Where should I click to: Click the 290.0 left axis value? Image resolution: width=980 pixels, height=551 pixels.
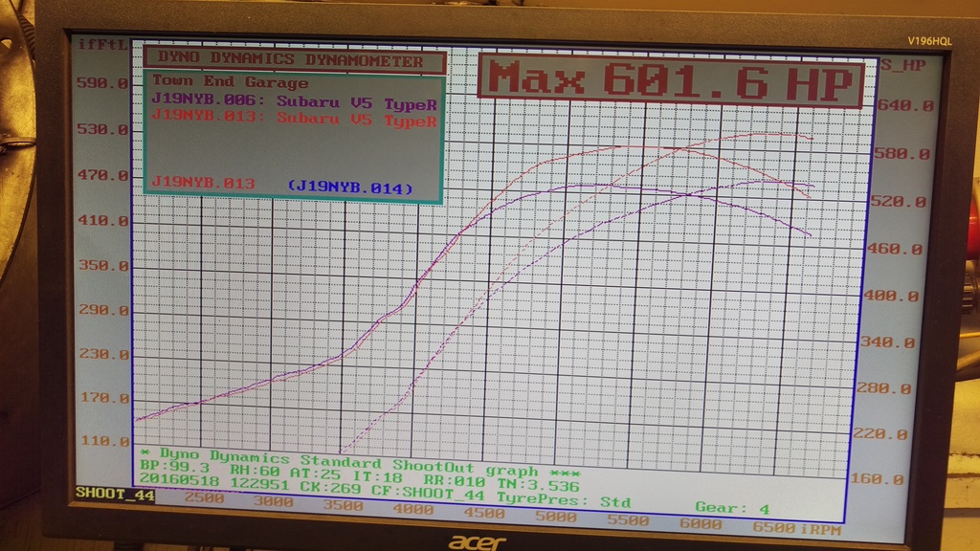click(x=103, y=310)
